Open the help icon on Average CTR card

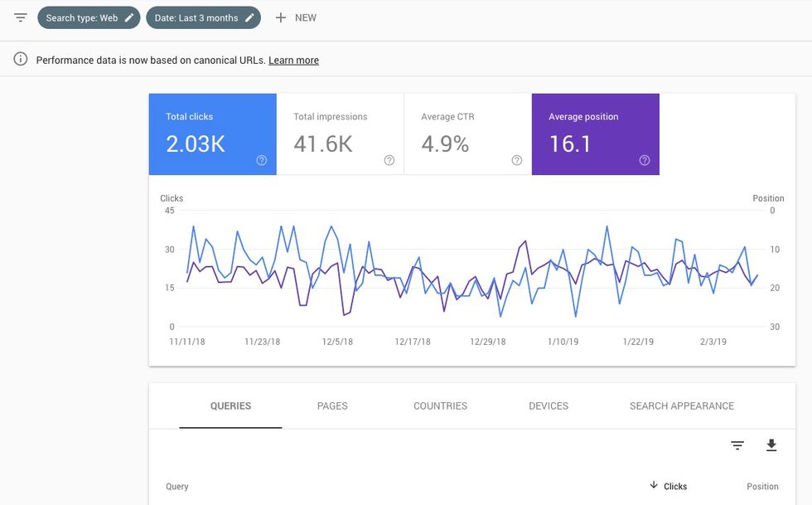click(x=516, y=160)
